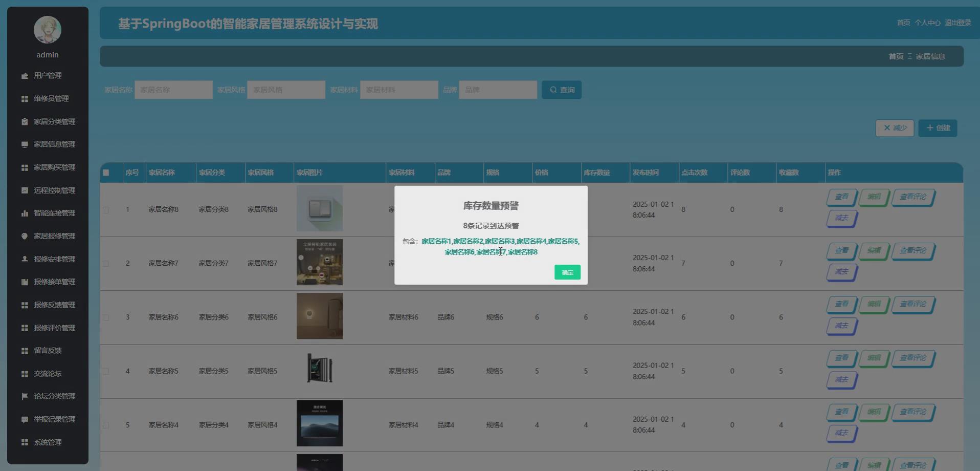Open 交流论坛 menu item

tap(48, 374)
